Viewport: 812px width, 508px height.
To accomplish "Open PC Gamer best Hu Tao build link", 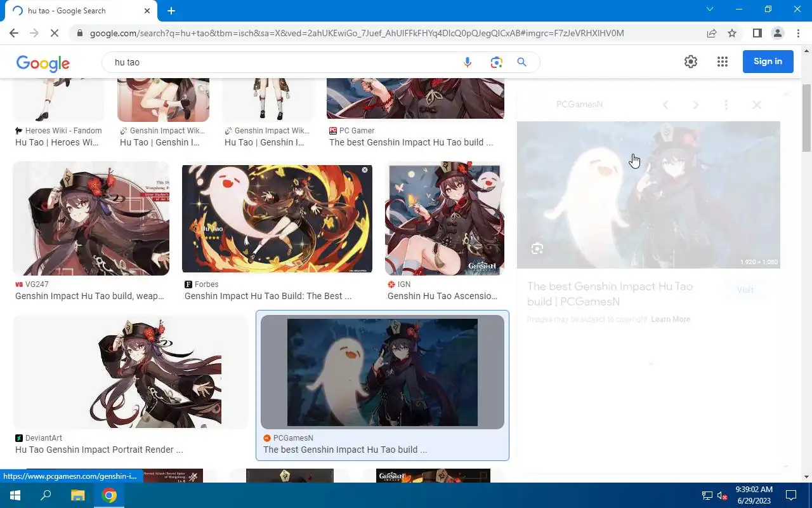I will pyautogui.click(x=411, y=142).
